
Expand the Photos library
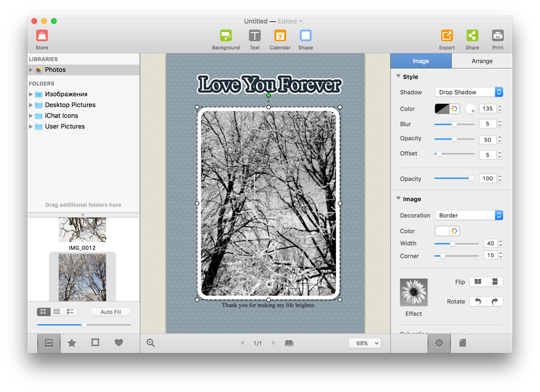[31, 70]
